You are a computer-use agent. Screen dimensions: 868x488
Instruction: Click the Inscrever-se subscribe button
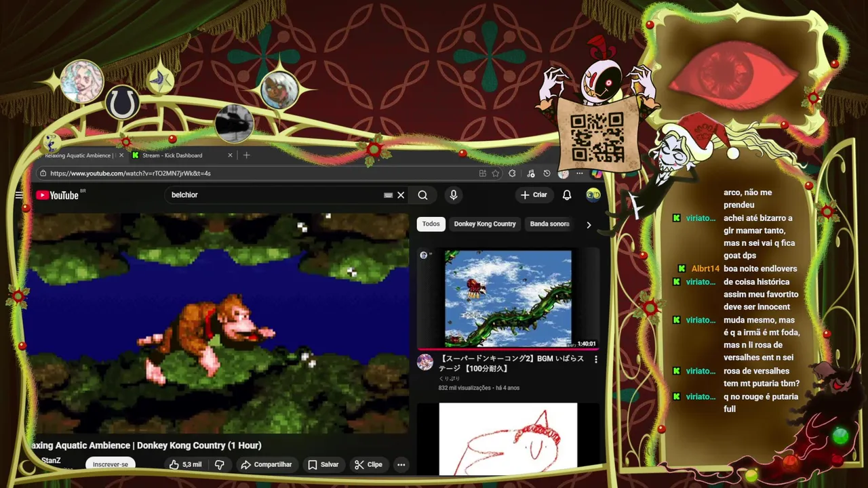tap(111, 464)
